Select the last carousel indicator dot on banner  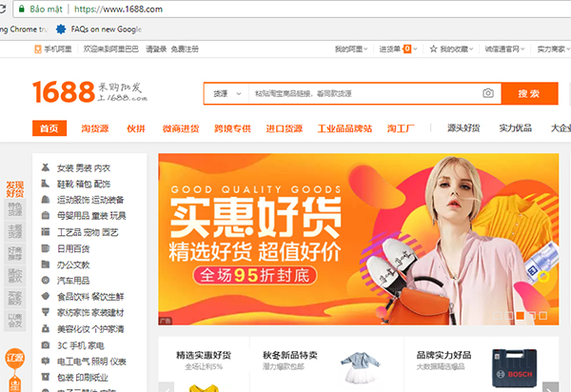[545, 315]
